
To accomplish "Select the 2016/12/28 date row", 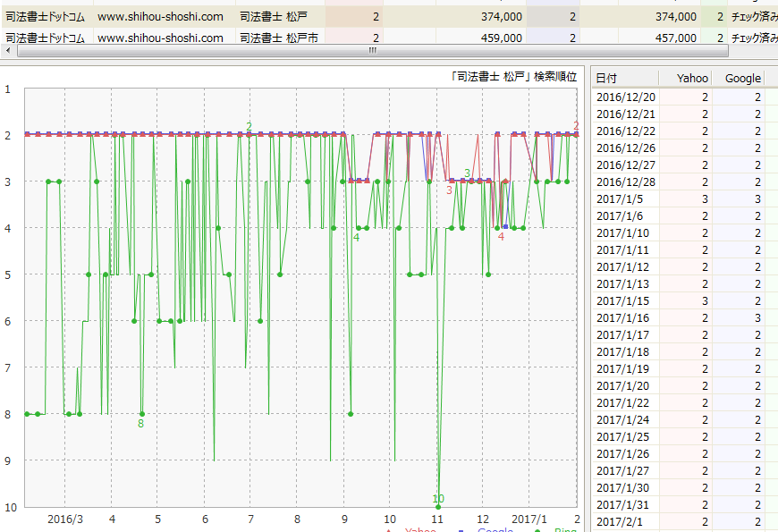I will click(685, 182).
